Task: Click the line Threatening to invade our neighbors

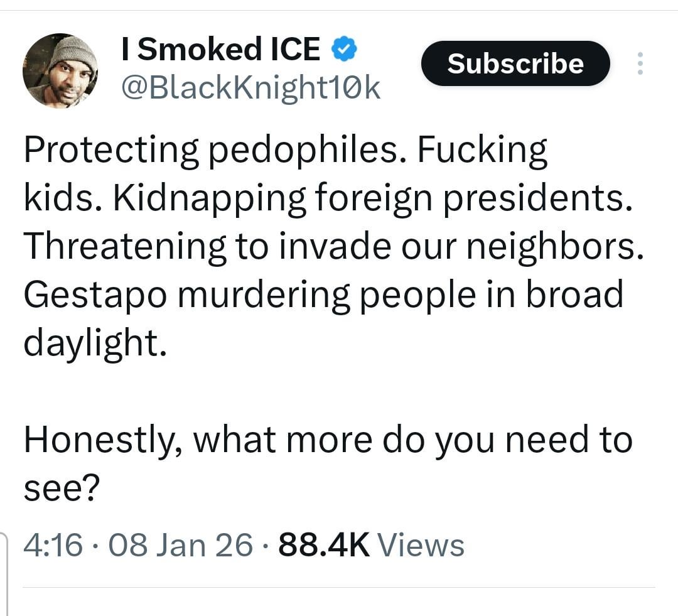Action: point(334,246)
